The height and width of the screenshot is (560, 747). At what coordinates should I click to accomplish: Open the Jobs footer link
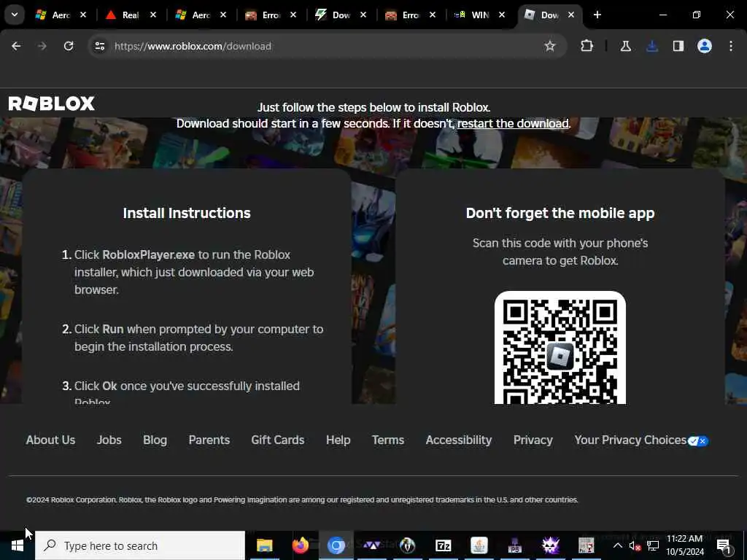[x=109, y=440]
